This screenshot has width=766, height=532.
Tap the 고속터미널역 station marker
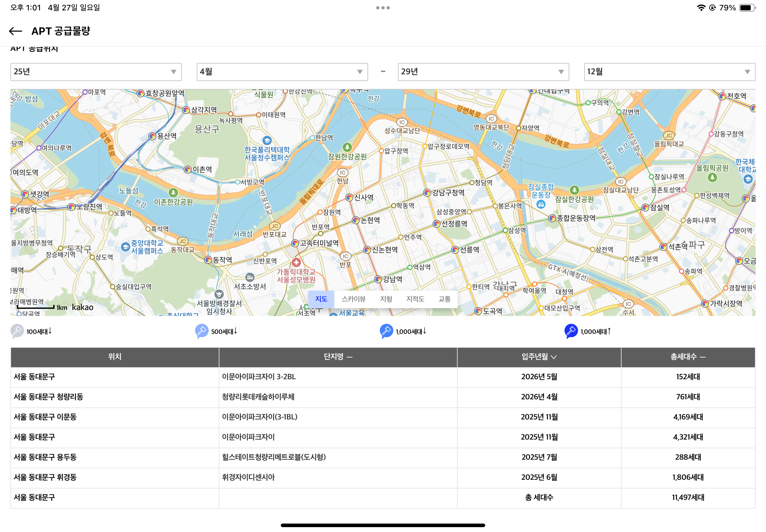(x=295, y=243)
